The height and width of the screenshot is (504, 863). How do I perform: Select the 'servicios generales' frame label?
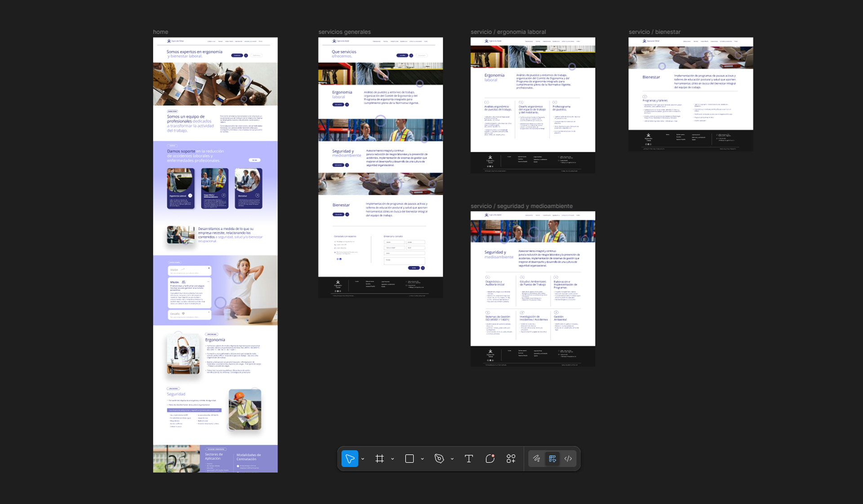(344, 32)
